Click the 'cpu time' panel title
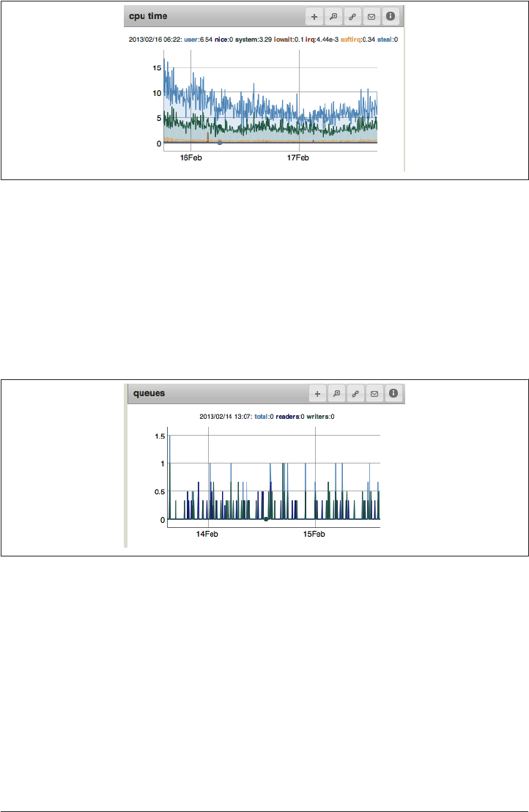The width and height of the screenshot is (529, 812). tap(148, 16)
